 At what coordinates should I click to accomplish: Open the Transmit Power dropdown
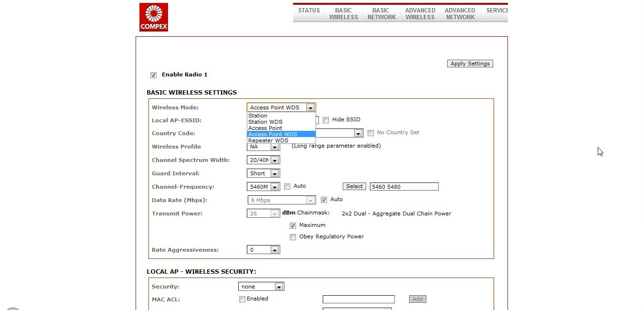(264, 214)
